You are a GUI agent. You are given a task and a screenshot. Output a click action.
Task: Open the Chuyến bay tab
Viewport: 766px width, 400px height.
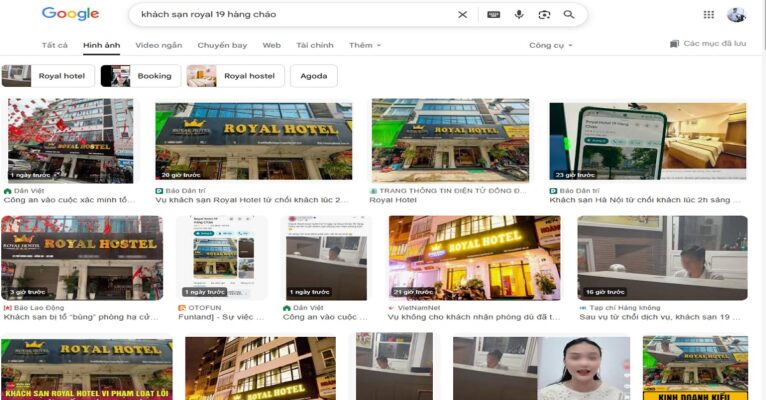(222, 45)
